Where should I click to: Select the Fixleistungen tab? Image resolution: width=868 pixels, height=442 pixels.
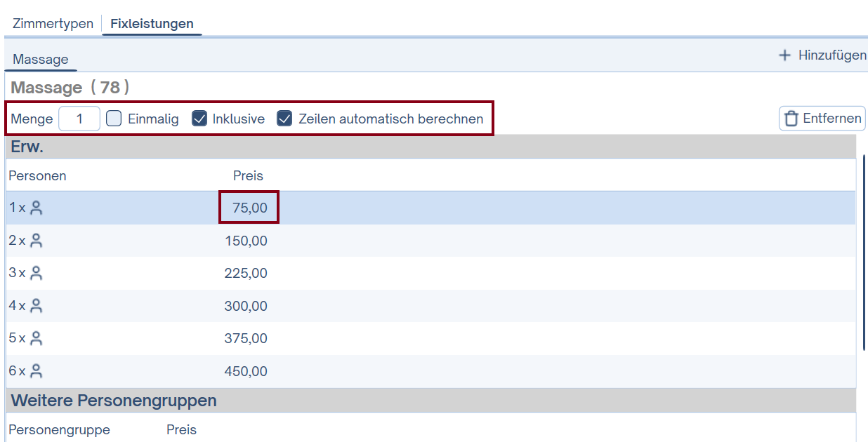point(152,23)
